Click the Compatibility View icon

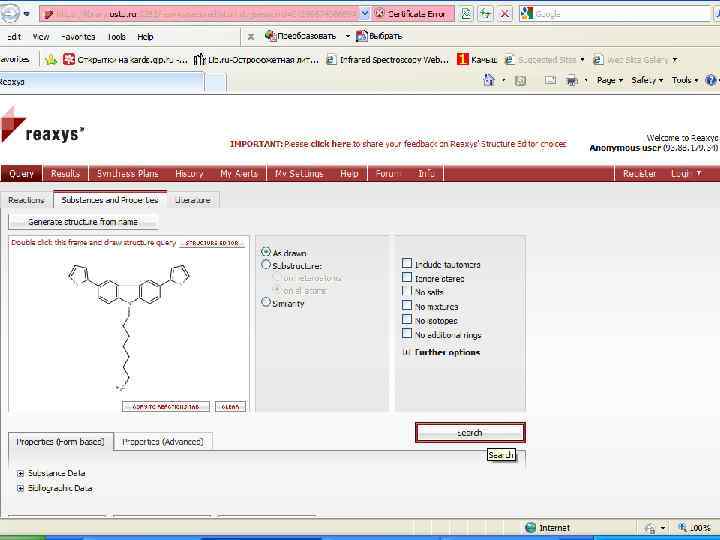click(466, 14)
